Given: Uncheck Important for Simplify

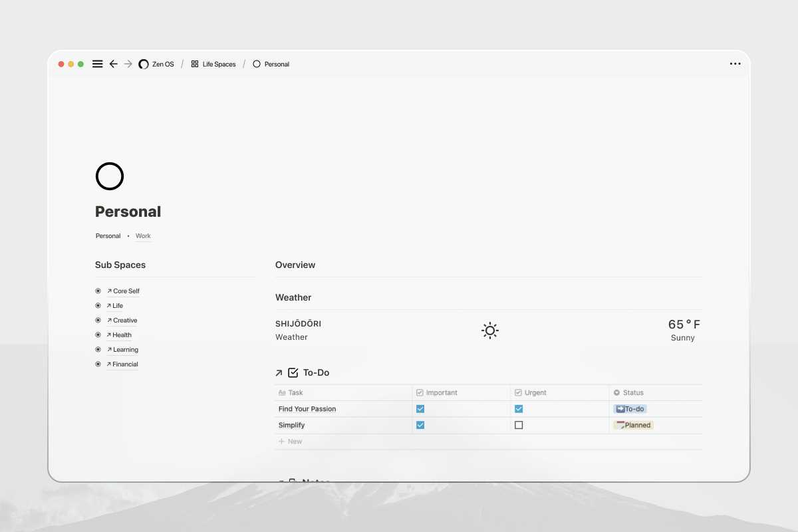Looking at the screenshot, I should pyautogui.click(x=420, y=425).
